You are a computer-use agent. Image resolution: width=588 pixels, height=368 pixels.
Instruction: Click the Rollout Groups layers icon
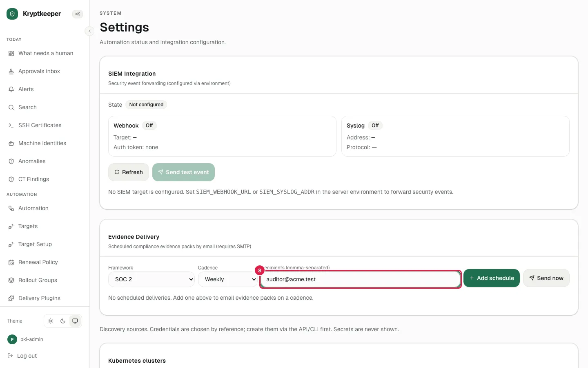11,280
